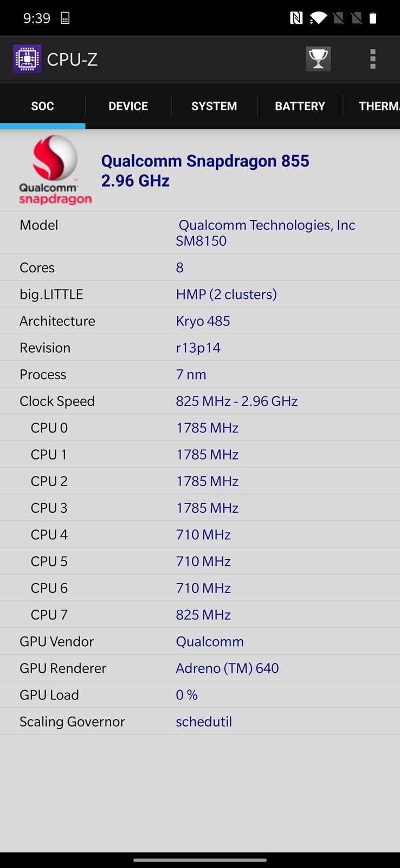Image resolution: width=400 pixels, height=868 pixels.
Task: Open the BATTERY tab
Action: click(300, 106)
